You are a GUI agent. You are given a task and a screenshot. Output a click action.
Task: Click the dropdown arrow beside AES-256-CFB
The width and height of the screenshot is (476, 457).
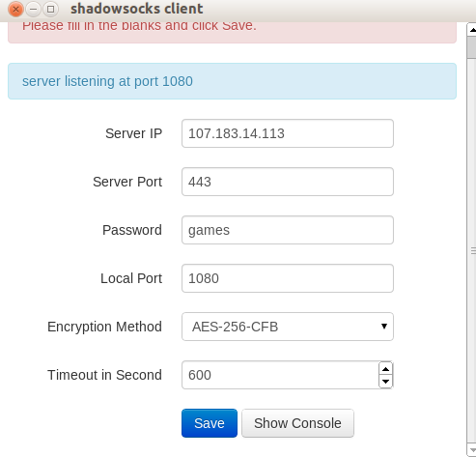click(384, 327)
